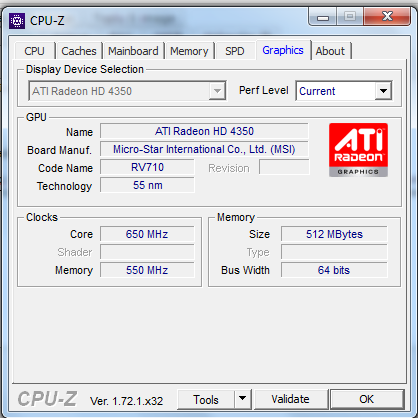Close the CPU-Z window
418x418 pixels.
coord(387,16)
